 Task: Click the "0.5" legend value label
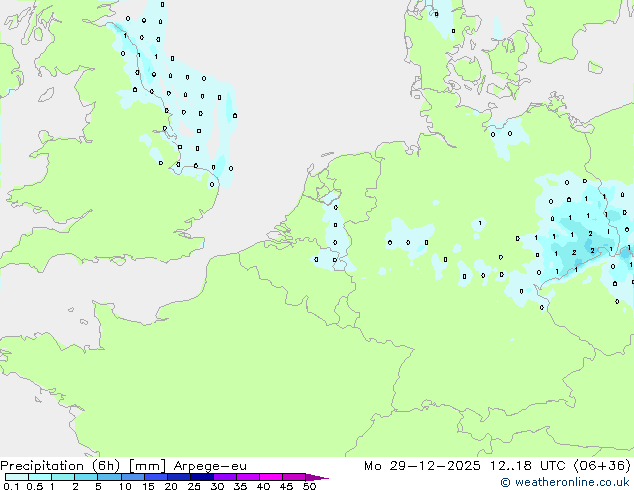34,486
